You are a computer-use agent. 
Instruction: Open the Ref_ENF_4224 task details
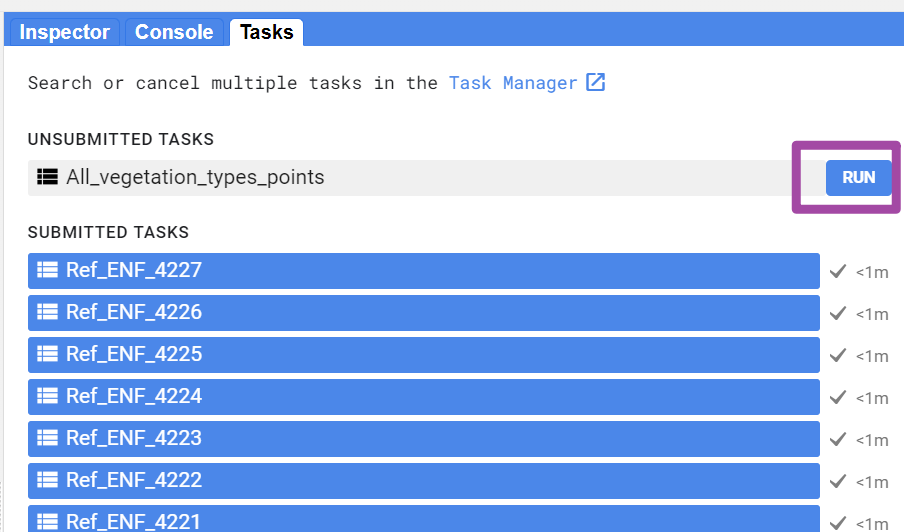coord(423,396)
